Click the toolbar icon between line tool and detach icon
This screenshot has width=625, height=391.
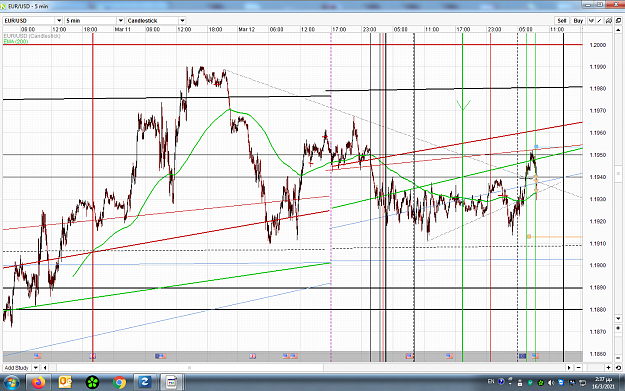(609, 21)
